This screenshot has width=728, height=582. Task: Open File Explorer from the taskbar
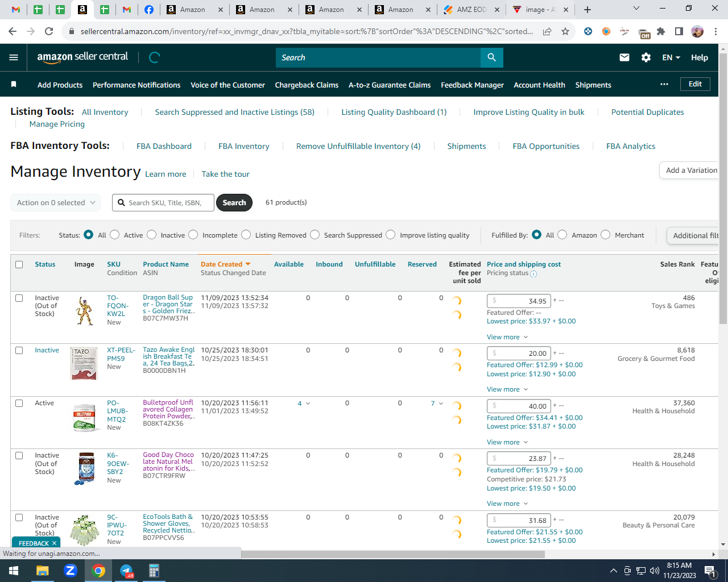(x=43, y=571)
